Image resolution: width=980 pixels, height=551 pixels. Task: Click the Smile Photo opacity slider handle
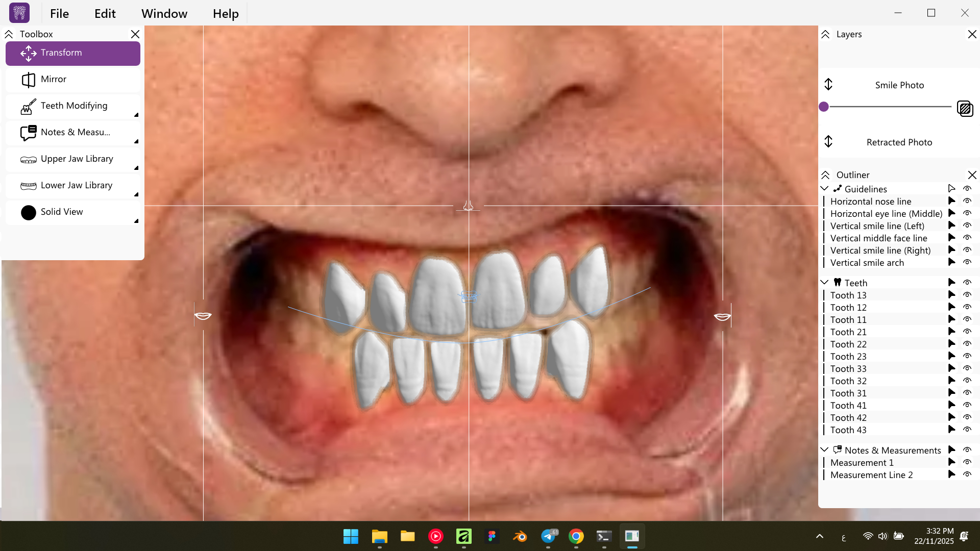824,107
